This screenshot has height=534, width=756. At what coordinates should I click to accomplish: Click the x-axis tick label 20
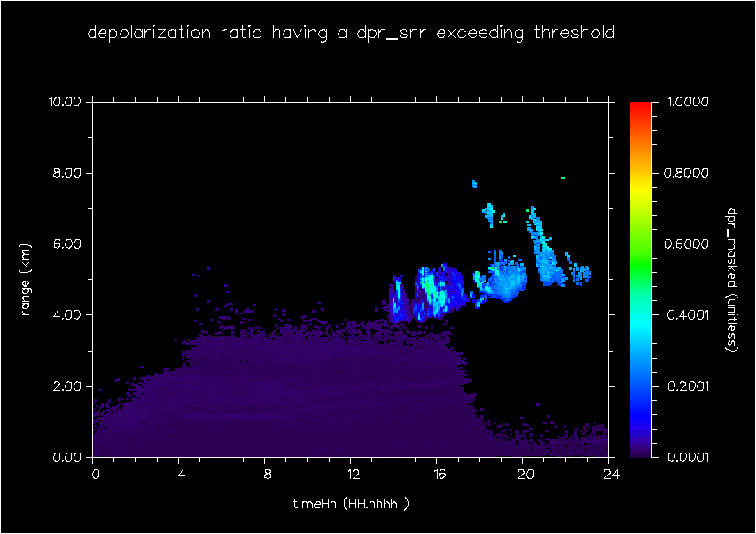point(526,475)
